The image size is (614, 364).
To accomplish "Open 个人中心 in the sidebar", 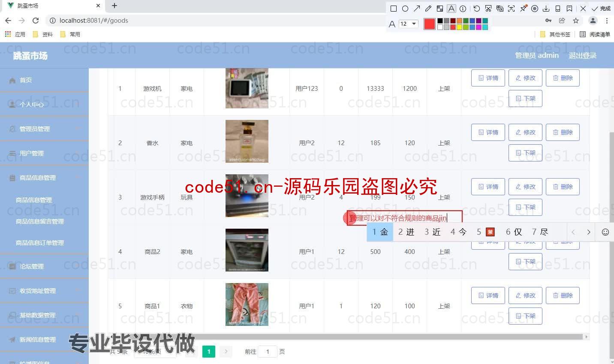I will coord(44,104).
